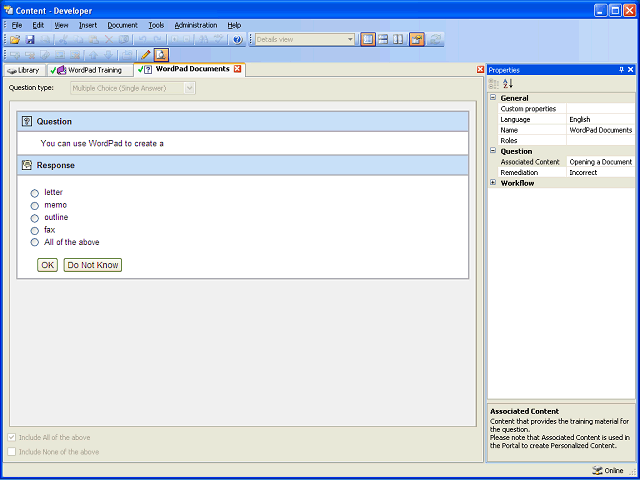Expand the Workflow properties section

pyautogui.click(x=493, y=183)
